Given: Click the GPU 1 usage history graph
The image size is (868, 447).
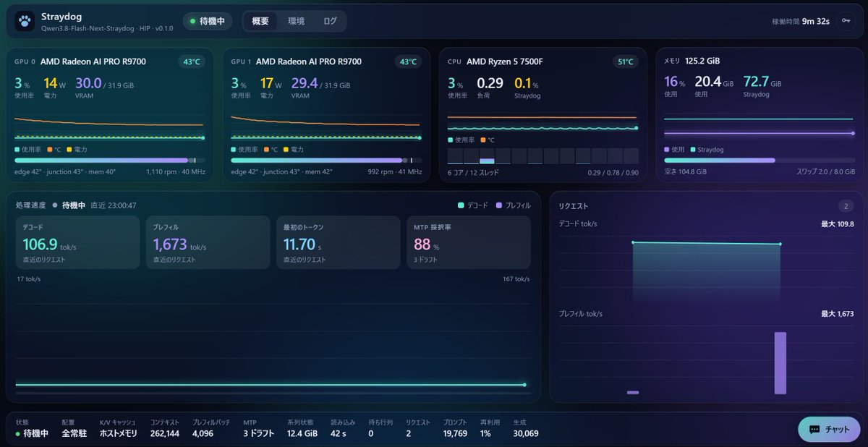Looking at the screenshot, I should [x=326, y=127].
